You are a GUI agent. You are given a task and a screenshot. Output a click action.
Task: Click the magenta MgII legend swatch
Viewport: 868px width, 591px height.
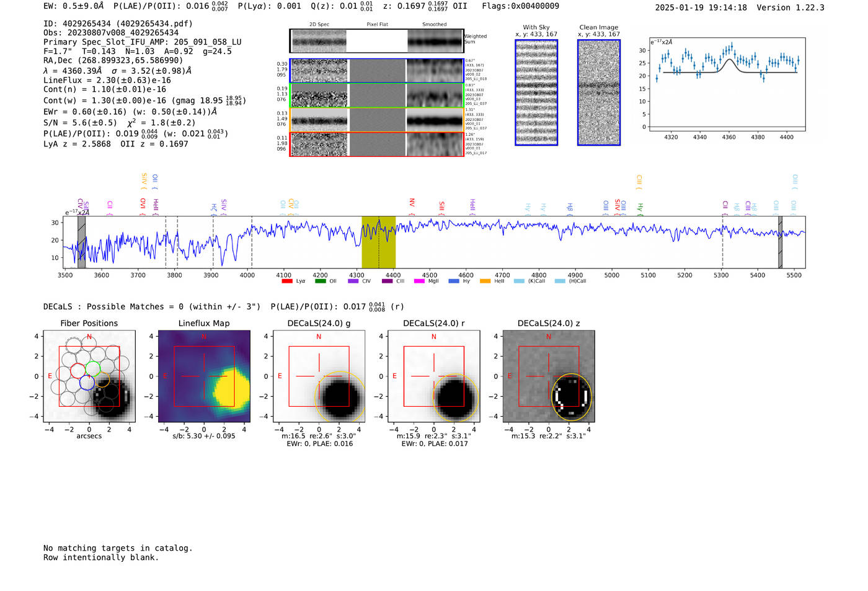pos(419,282)
